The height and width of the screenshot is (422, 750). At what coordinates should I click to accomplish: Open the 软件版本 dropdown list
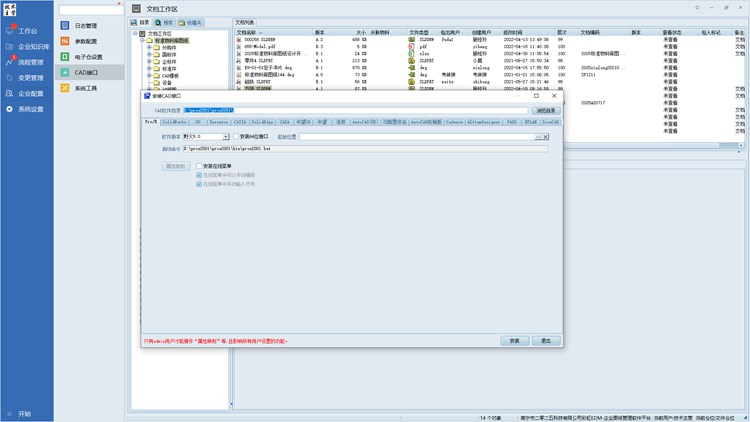pos(226,136)
